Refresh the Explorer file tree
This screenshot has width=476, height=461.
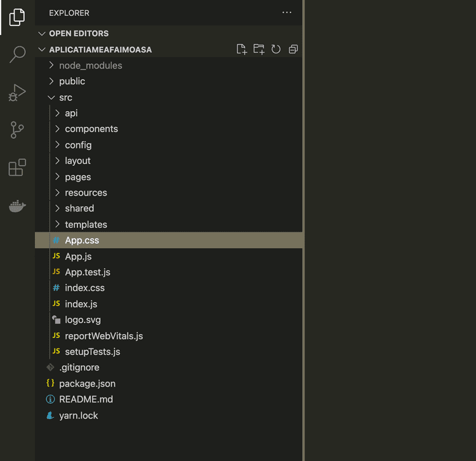(276, 50)
